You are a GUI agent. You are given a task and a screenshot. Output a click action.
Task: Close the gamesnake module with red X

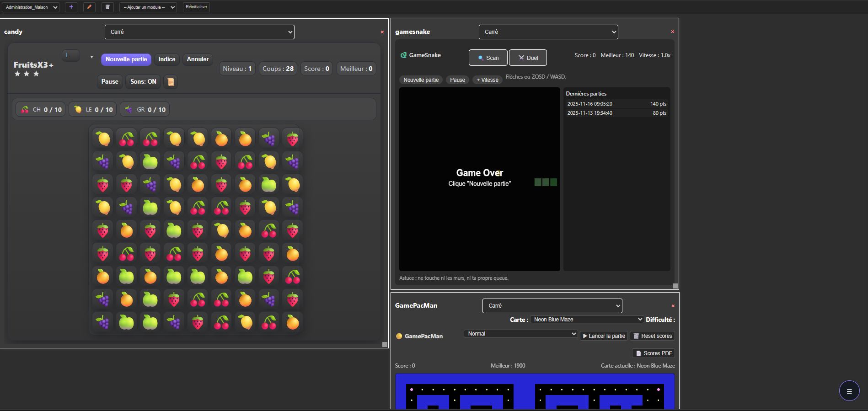click(672, 32)
